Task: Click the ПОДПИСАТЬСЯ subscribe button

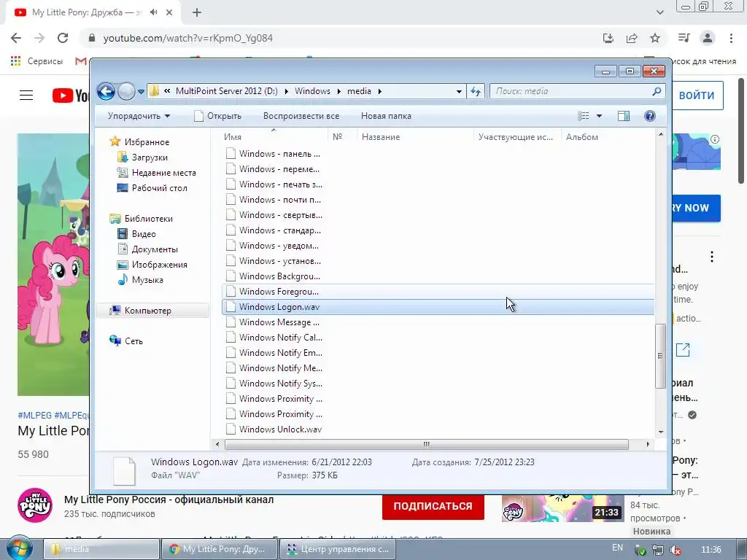Action: (433, 506)
